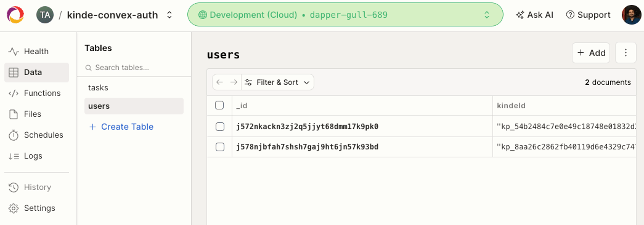This screenshot has width=644, height=225.
Task: Click the Functions code brackets icon
Action: [13, 94]
